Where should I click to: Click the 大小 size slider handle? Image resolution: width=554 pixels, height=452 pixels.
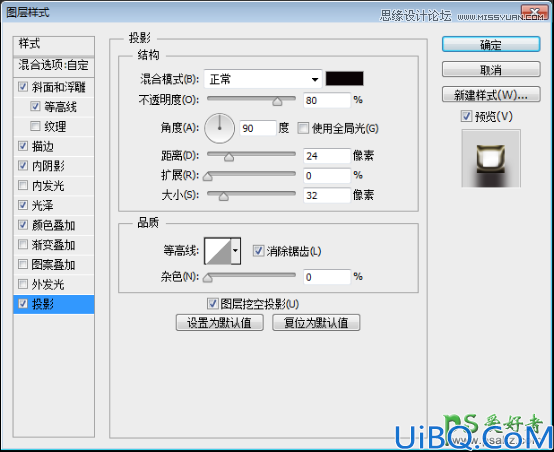[x=223, y=196]
